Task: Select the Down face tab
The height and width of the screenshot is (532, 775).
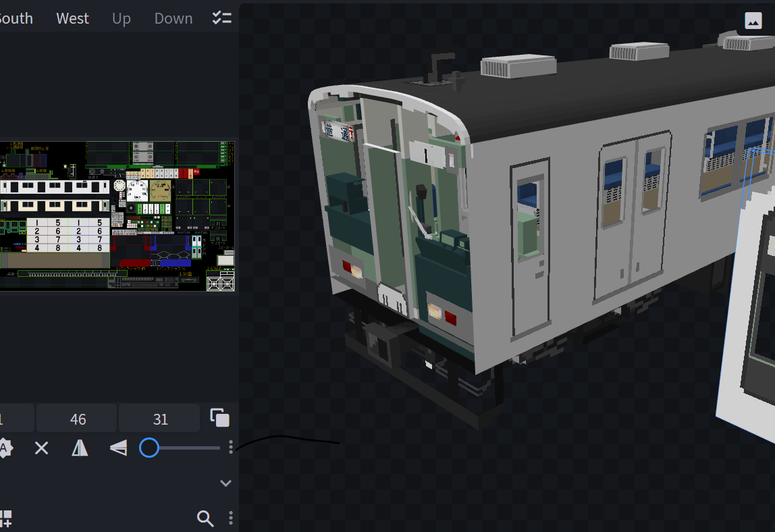Action: coord(173,18)
